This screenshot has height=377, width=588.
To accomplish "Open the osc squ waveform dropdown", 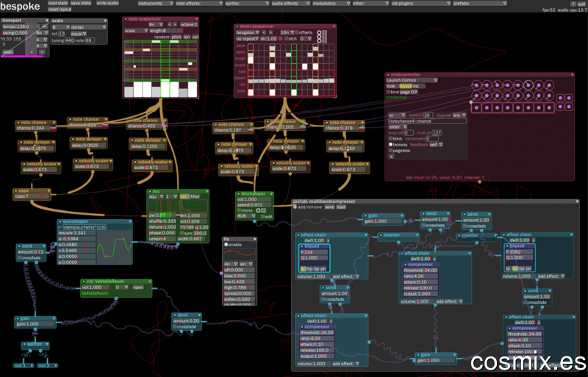I will [x=157, y=196].
